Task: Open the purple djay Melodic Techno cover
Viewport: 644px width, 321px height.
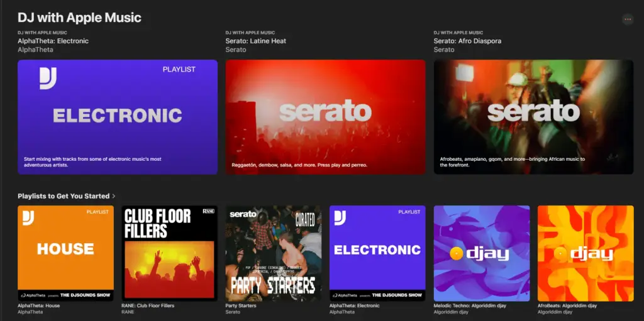Action: pos(482,253)
